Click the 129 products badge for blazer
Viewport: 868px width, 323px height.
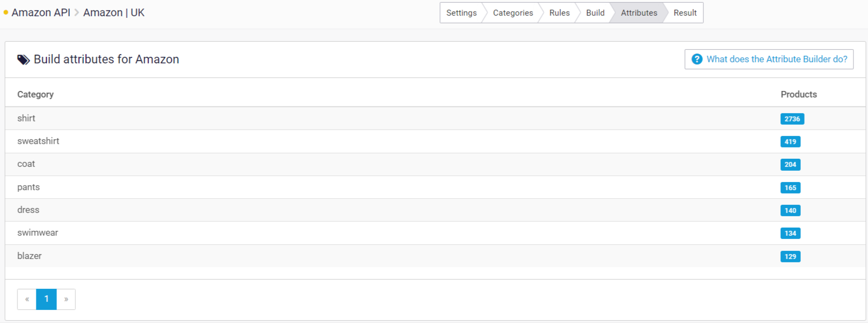tap(791, 256)
